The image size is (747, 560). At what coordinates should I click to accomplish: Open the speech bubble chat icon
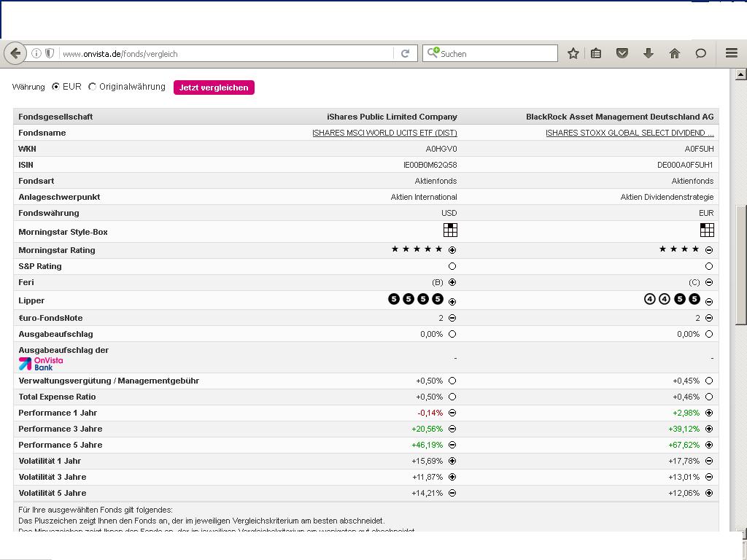pos(701,53)
